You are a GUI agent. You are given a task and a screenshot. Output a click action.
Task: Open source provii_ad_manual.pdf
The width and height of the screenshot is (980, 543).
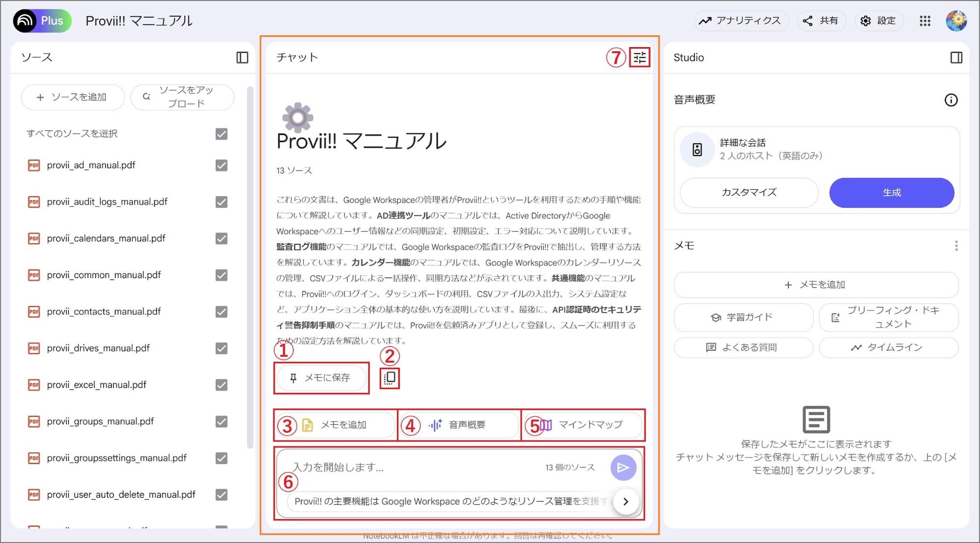click(x=91, y=165)
